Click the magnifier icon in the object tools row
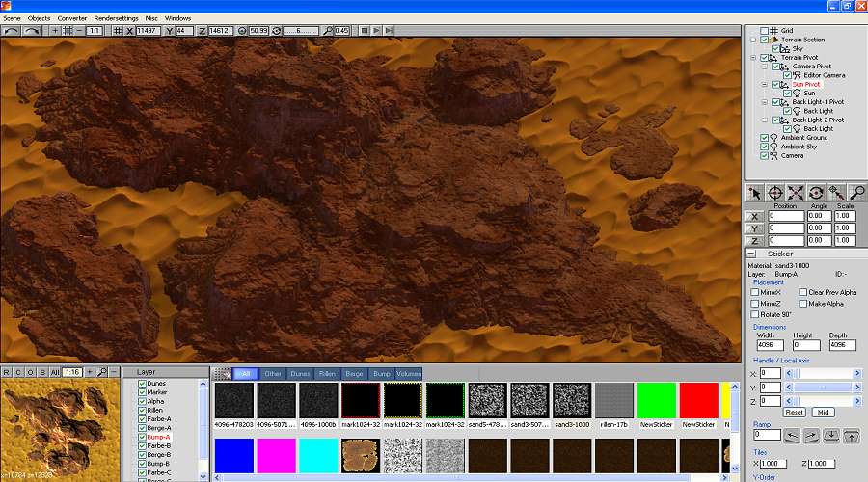 pyautogui.click(x=856, y=193)
